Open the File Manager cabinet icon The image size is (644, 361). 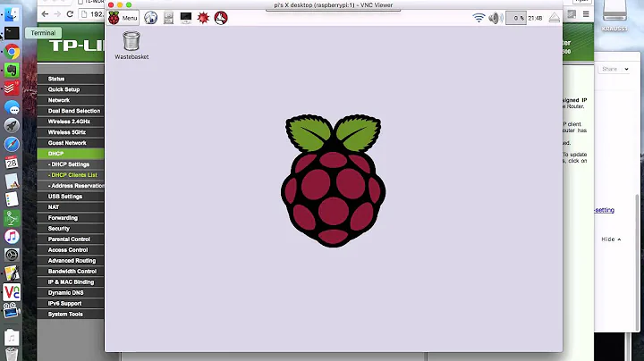pos(168,18)
